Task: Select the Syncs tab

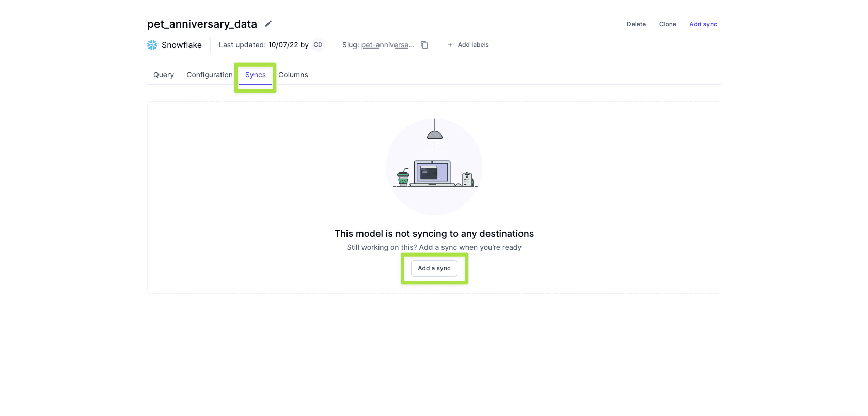Action: pyautogui.click(x=256, y=75)
